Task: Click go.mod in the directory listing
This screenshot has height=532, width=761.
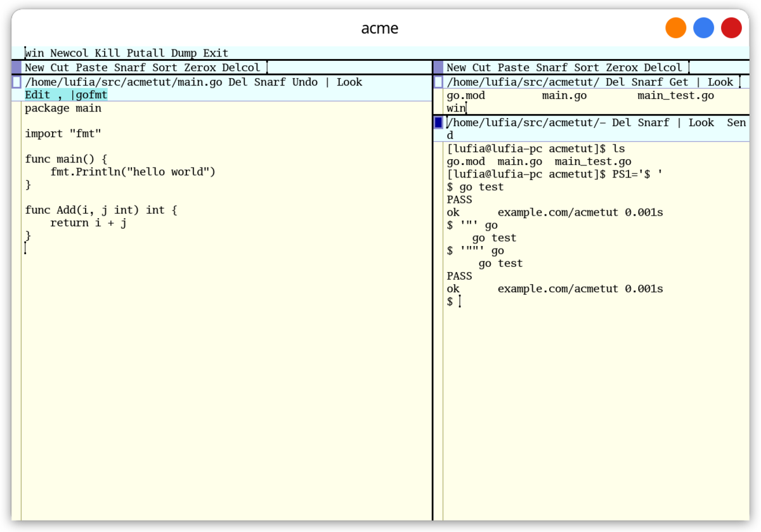Action: coord(466,96)
